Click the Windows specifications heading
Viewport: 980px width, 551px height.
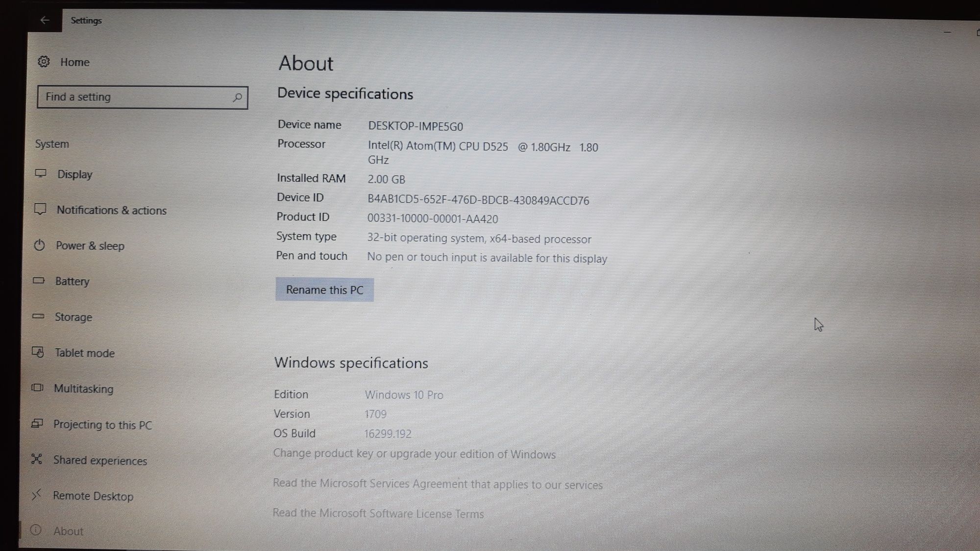click(x=351, y=363)
